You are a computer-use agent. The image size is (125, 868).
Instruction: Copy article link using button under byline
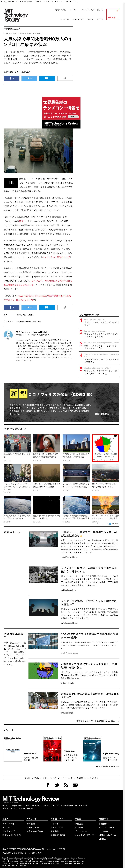coord(65,78)
